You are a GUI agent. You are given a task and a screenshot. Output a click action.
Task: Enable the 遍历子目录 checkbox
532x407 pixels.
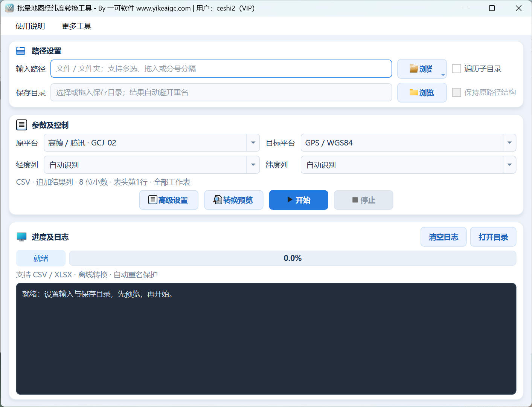pyautogui.click(x=456, y=69)
